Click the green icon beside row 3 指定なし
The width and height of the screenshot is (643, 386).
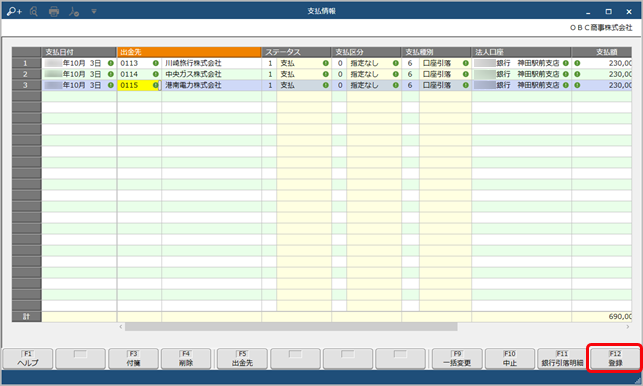[x=395, y=85]
